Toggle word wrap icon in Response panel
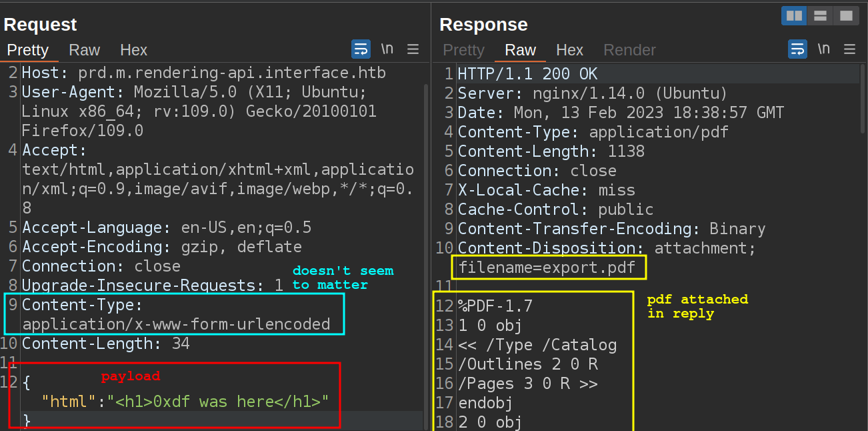868x431 pixels. pyautogui.click(x=797, y=49)
